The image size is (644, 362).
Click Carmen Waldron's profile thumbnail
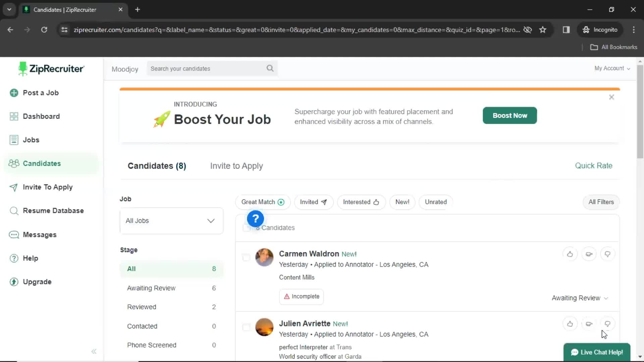click(x=264, y=257)
